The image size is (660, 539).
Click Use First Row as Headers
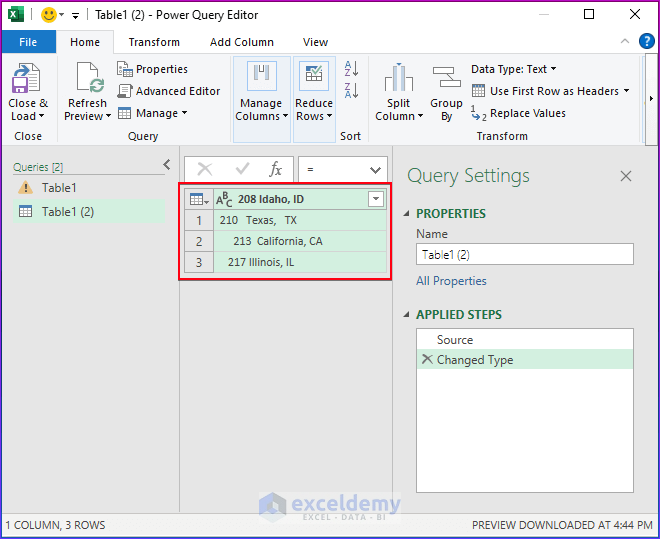click(546, 91)
